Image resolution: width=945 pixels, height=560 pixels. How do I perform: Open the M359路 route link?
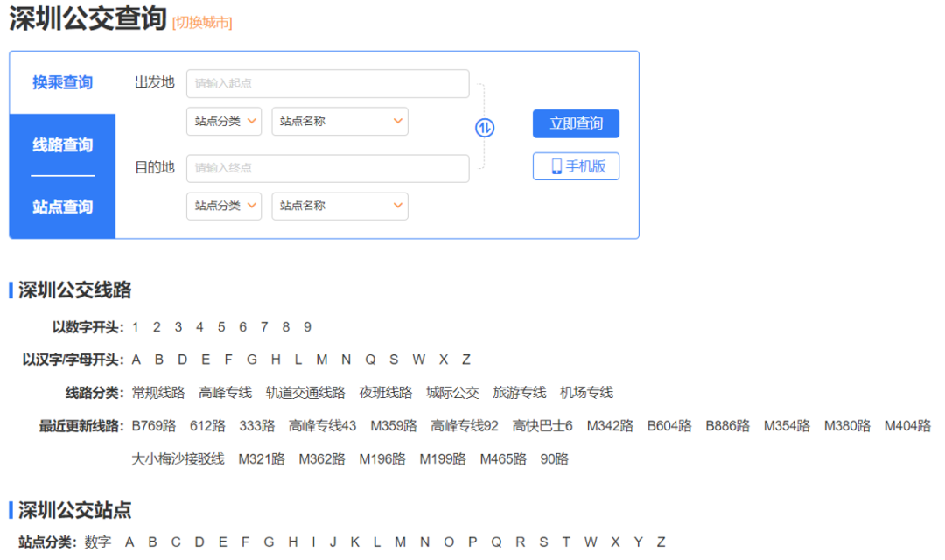tap(394, 426)
